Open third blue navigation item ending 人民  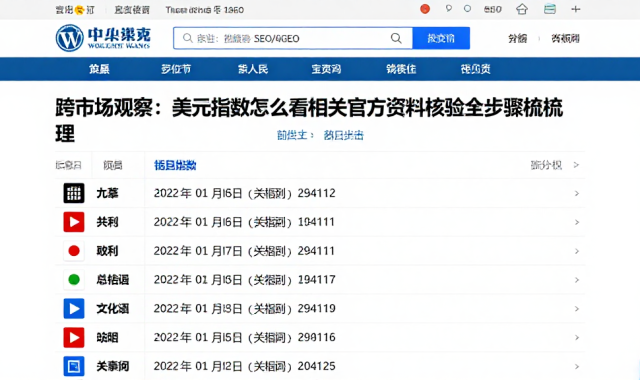pyautogui.click(x=253, y=69)
